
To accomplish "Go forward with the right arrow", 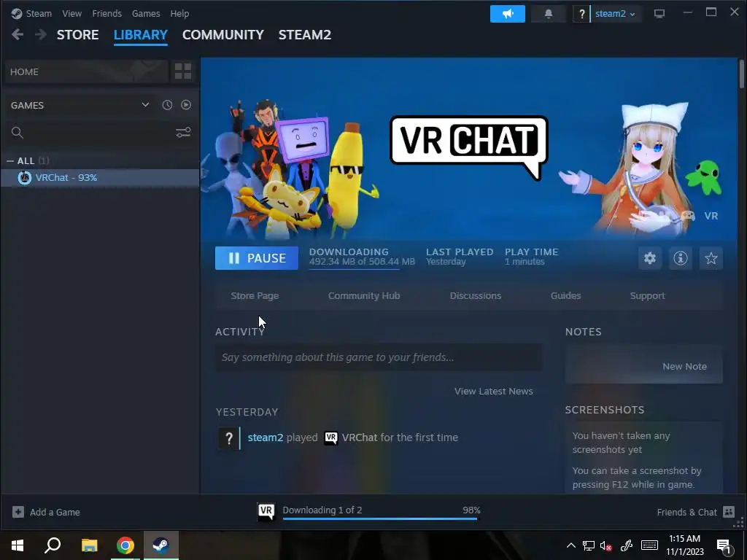I will (x=41, y=34).
